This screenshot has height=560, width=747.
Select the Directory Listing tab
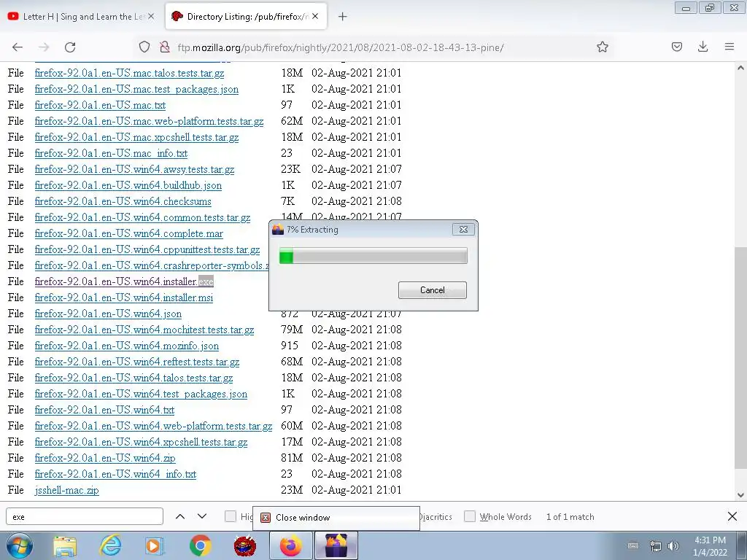[x=246, y=17]
